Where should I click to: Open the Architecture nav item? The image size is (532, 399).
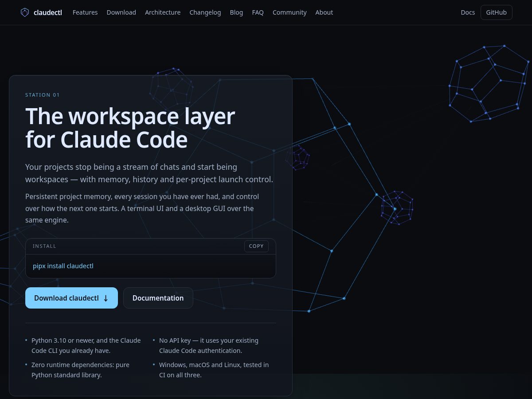point(163,12)
